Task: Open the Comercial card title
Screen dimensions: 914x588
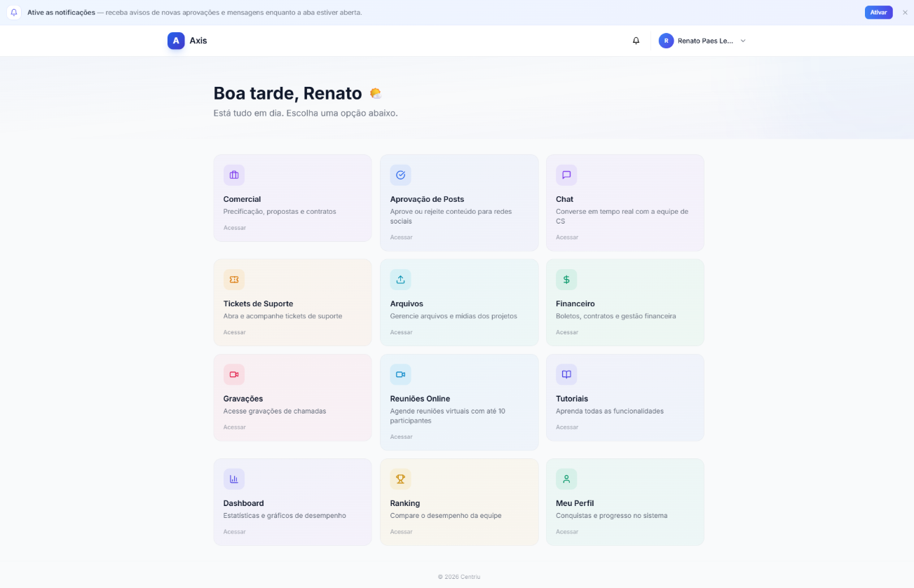Action: tap(242, 199)
